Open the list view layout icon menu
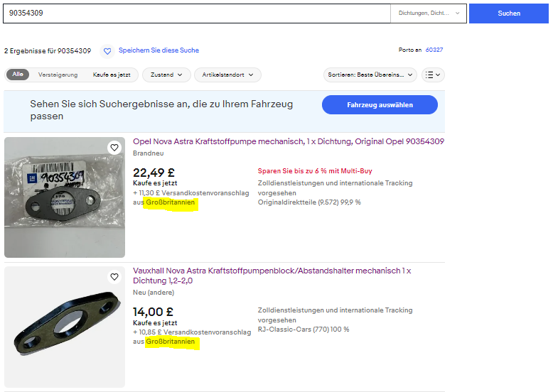The width and height of the screenshot is (553, 392). (x=432, y=75)
